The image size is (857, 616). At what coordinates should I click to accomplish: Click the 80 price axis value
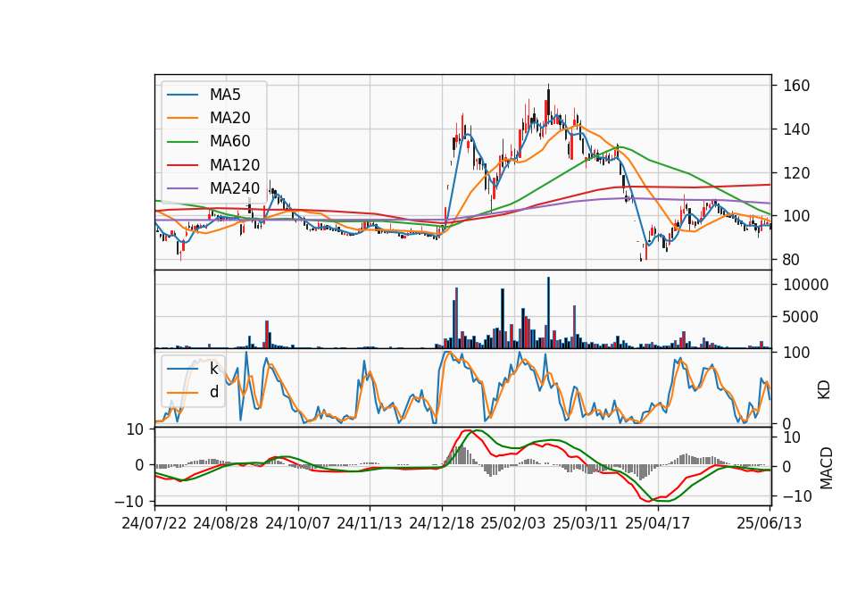[792, 260]
